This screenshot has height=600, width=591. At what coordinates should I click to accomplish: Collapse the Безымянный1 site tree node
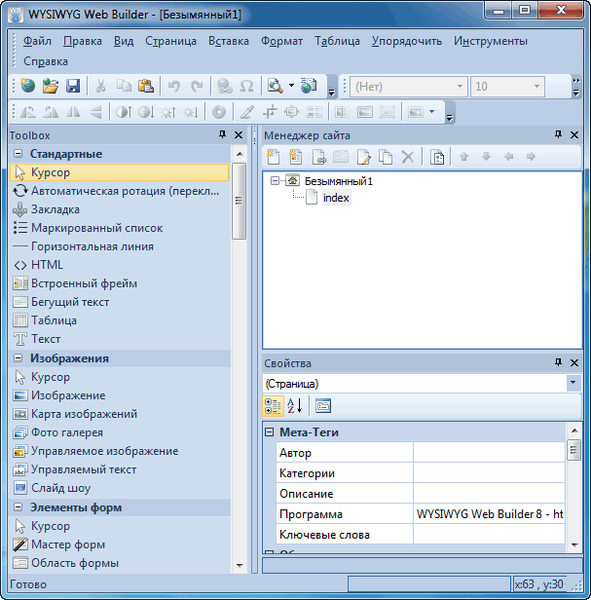(x=275, y=180)
